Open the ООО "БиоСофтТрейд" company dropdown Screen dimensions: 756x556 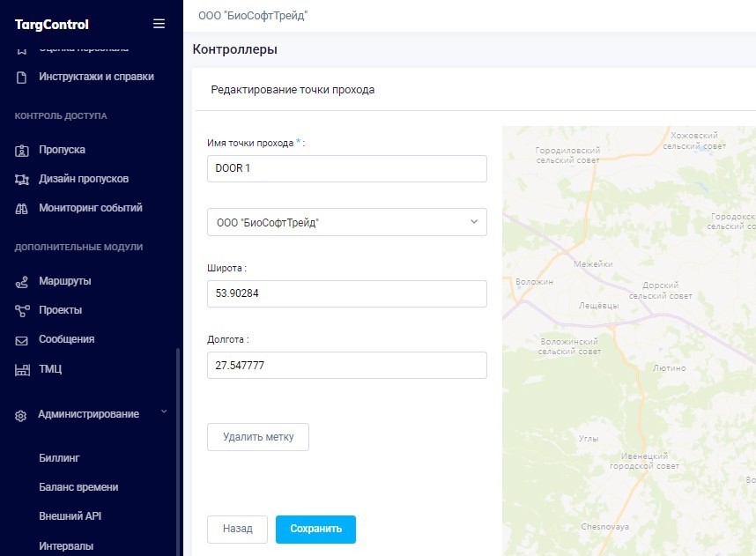tap(346, 222)
